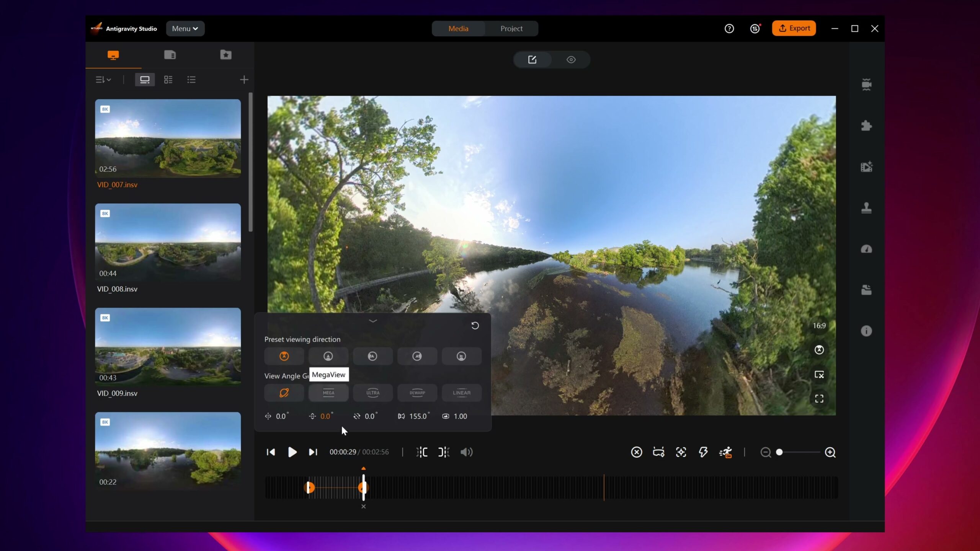Click the roll angle value

coord(371,416)
